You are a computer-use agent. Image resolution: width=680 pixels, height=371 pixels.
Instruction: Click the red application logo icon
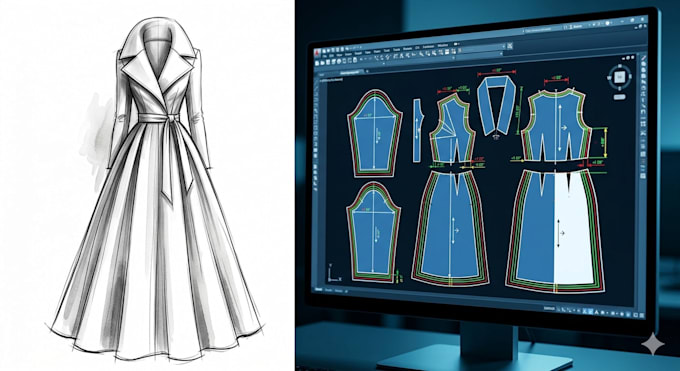317,53
